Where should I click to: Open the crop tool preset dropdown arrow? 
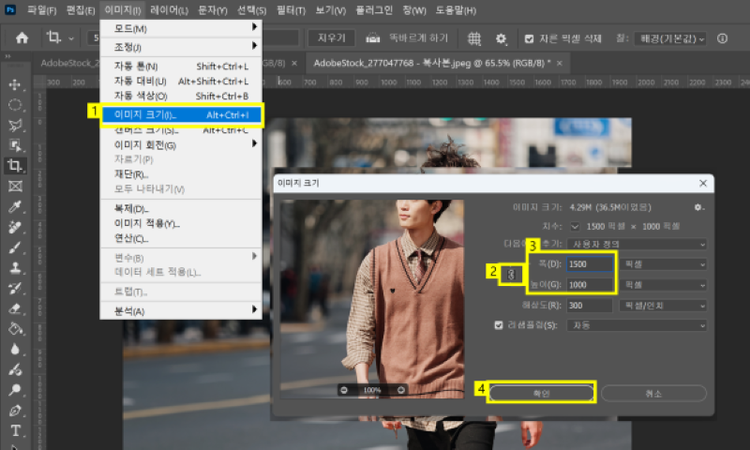pos(71,38)
